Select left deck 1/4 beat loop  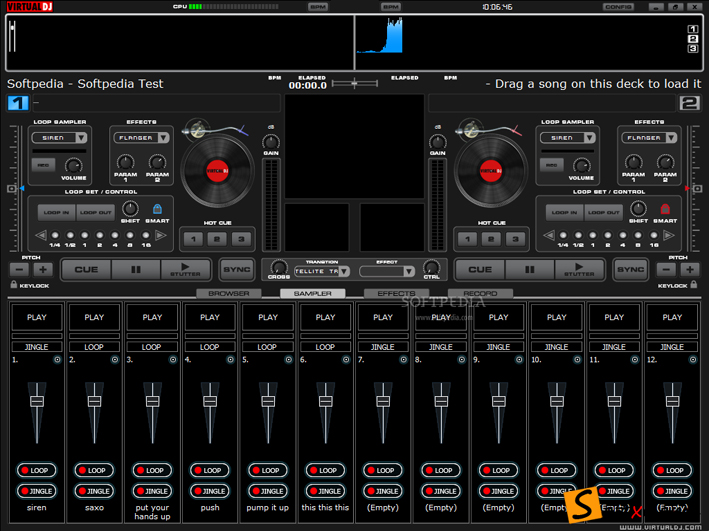[x=55, y=235]
